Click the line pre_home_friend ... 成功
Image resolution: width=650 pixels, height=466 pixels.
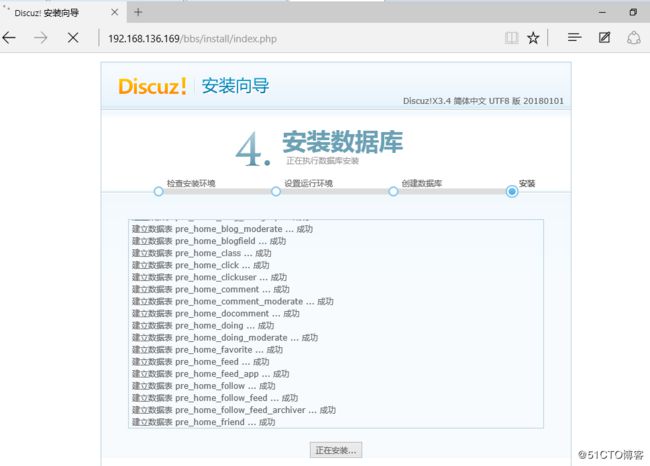[204, 422]
